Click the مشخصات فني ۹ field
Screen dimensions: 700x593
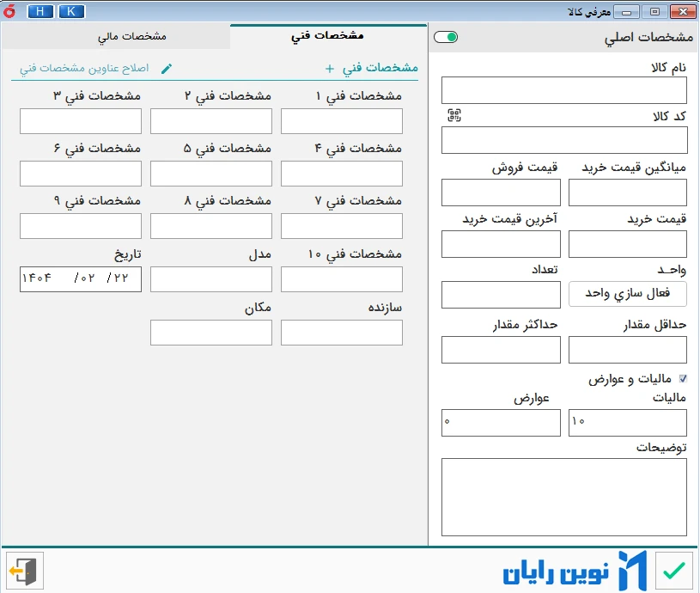(81, 226)
